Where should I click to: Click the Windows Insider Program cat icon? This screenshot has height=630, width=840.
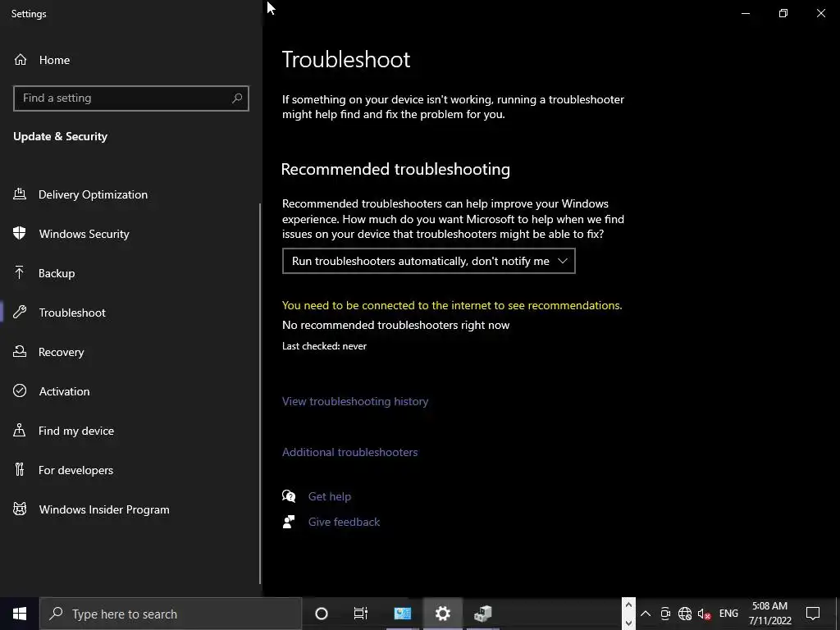pos(20,509)
